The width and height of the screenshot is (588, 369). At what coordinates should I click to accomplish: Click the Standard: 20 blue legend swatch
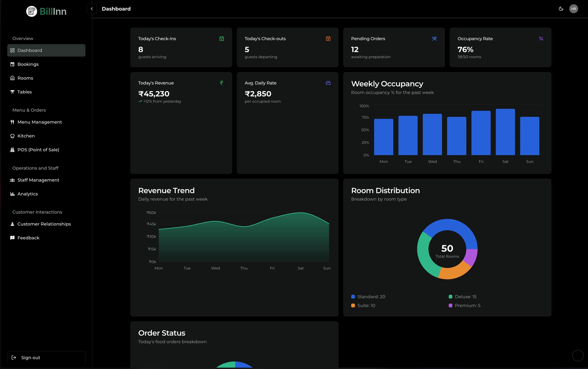(353, 296)
